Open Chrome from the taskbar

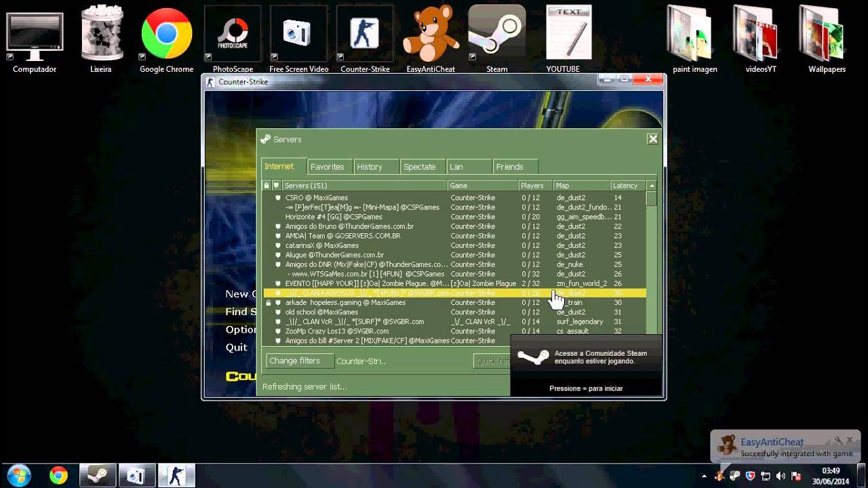(58, 476)
